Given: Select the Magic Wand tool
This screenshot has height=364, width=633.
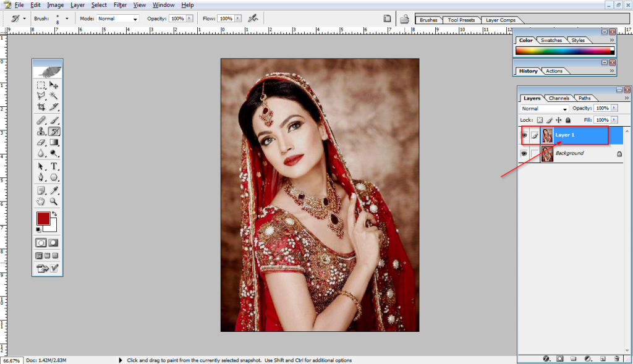Looking at the screenshot, I should pos(54,96).
